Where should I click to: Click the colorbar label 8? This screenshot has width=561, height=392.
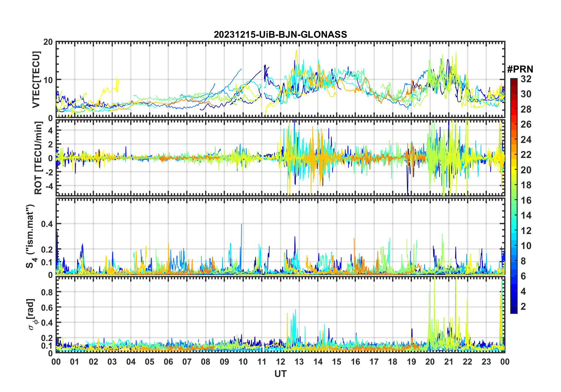(523, 261)
